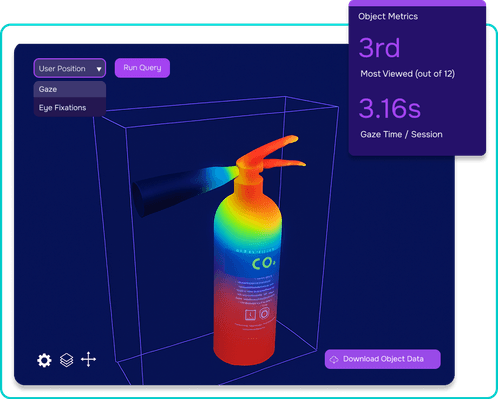Click Download Object Data button

(x=383, y=359)
